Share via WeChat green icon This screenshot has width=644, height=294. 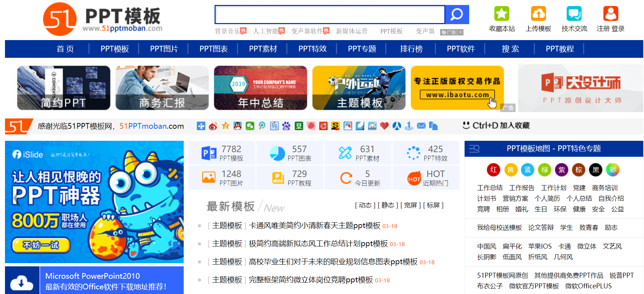click(250, 126)
